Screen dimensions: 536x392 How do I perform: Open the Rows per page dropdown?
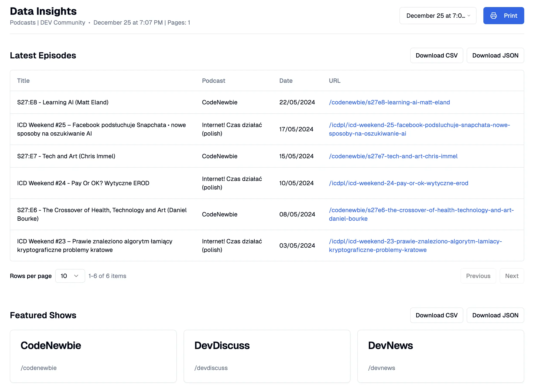70,276
